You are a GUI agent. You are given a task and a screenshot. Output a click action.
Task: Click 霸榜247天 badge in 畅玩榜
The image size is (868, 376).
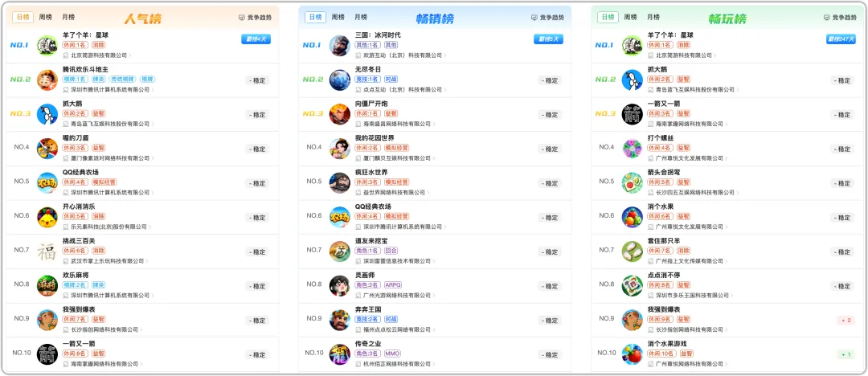pos(841,39)
